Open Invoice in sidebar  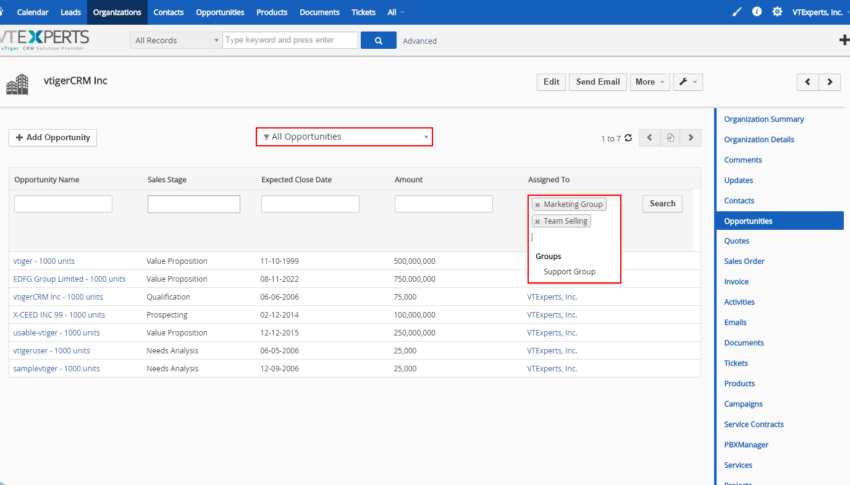[x=736, y=282]
